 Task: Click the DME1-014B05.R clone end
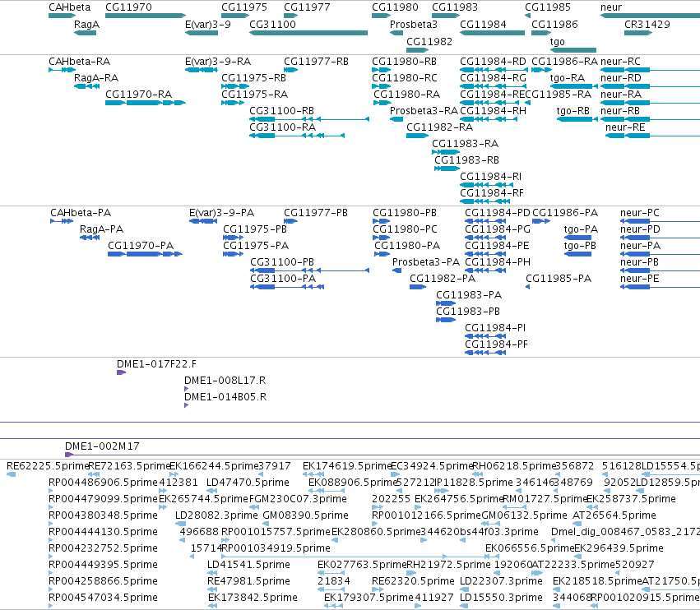point(186,405)
